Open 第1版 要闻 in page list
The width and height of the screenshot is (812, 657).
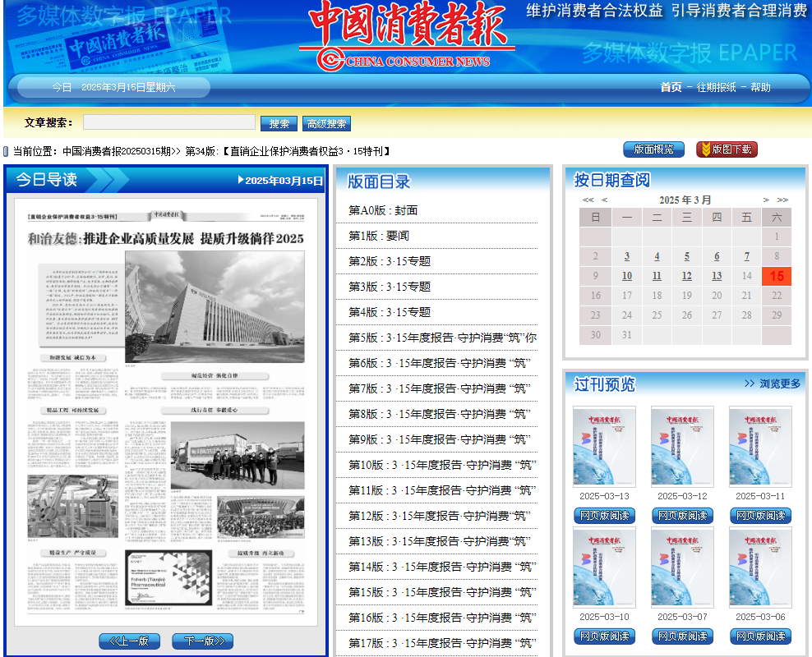[x=379, y=236]
